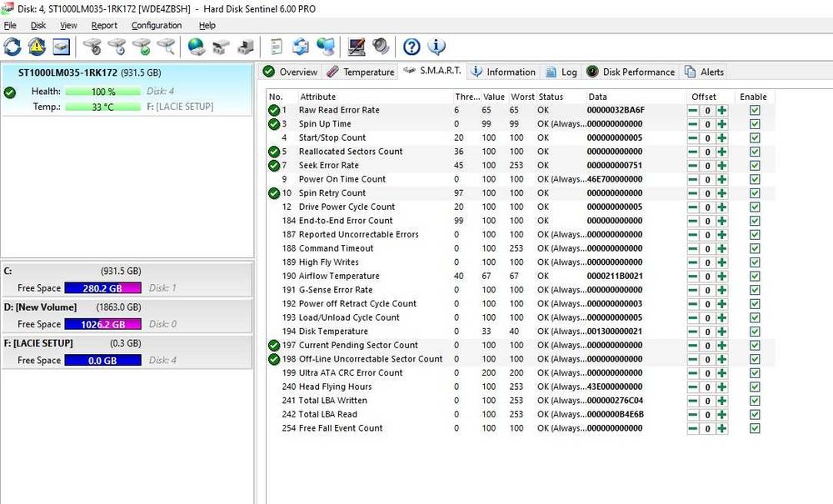The width and height of the screenshot is (833, 504).
Task: Switch to the Temperature tab
Action: 361,72
